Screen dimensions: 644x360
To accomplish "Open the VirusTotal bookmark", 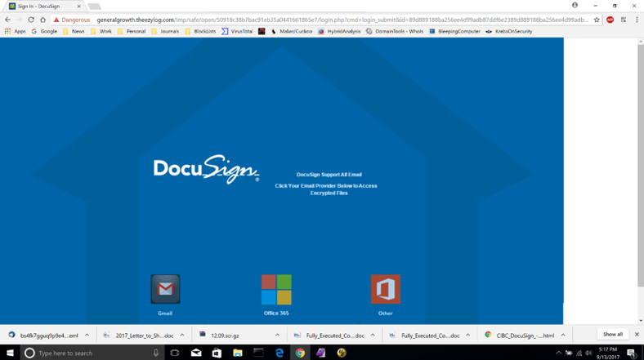I will tap(237, 31).
